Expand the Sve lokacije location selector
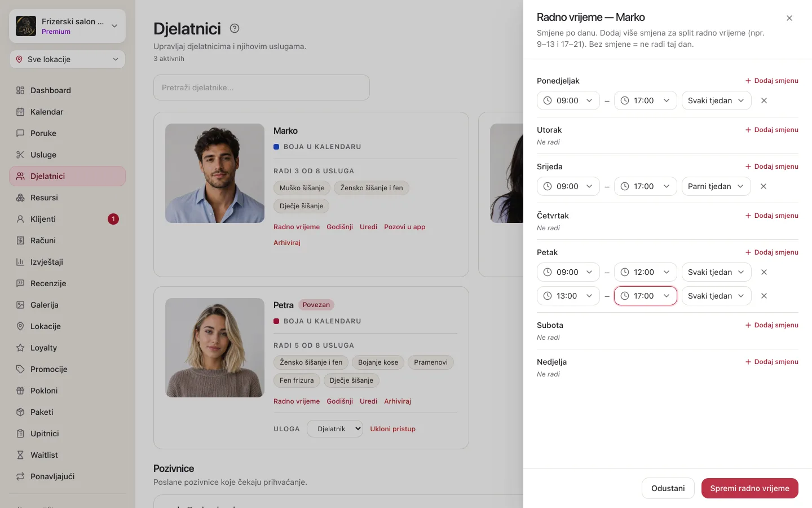Screen dimensions: 812x508 (x=67, y=59)
